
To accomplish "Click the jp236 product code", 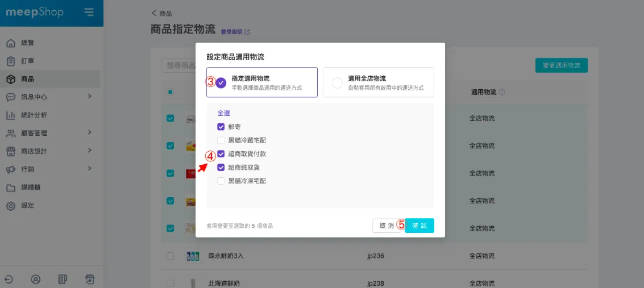I will [x=377, y=256].
